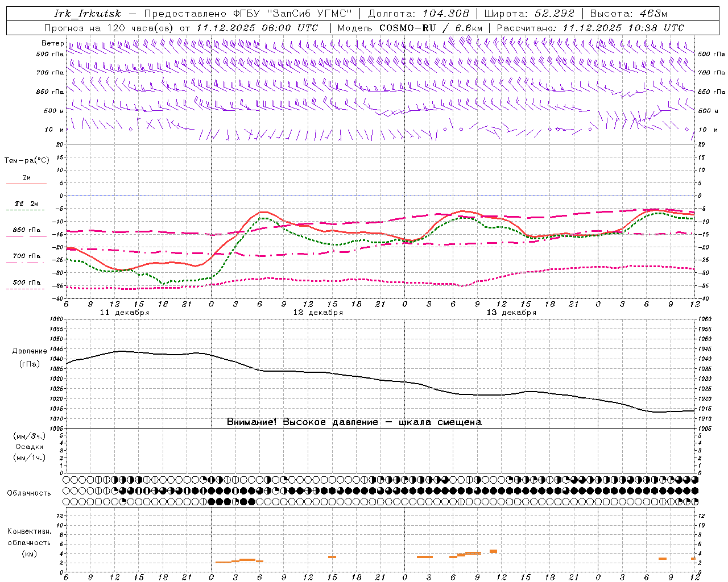728x582 pixels.
Task: Click the '700 гПа' temperature legend entry
Action: 27,256
